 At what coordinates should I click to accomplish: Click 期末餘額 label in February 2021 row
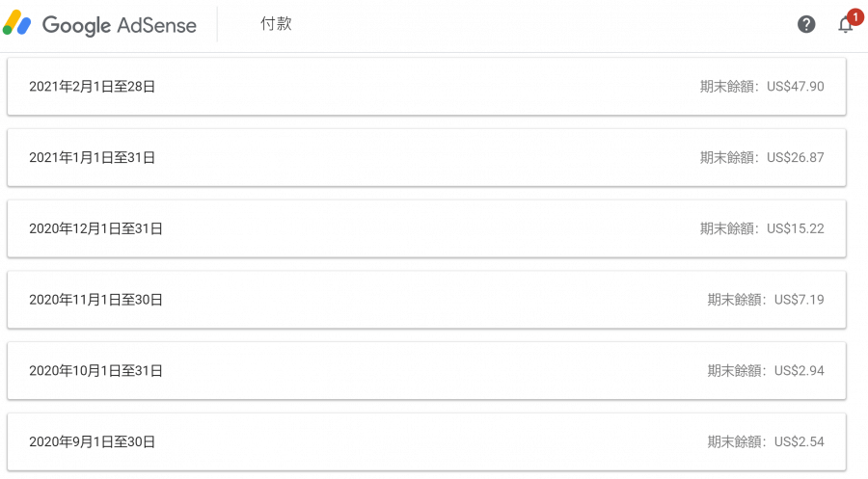tap(727, 87)
